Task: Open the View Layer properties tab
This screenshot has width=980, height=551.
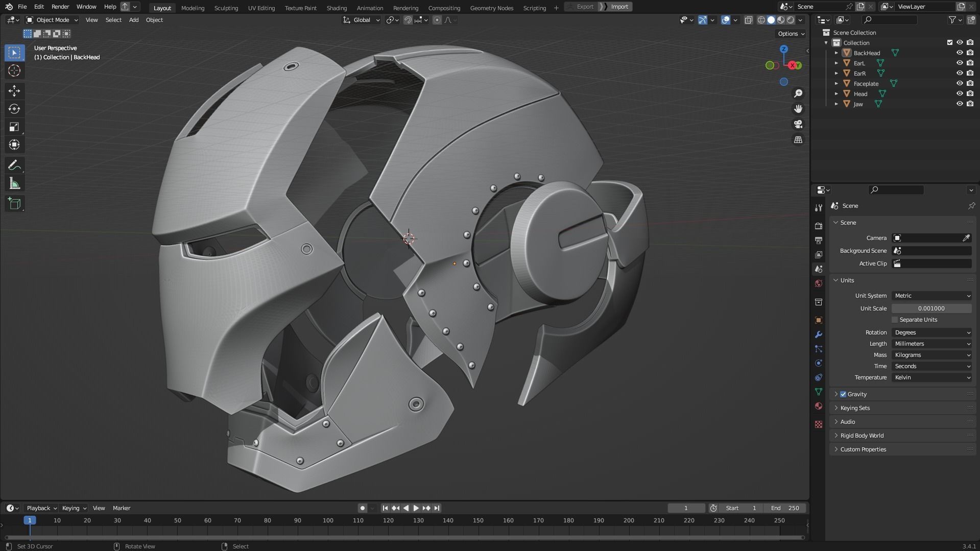Action: [x=819, y=254]
